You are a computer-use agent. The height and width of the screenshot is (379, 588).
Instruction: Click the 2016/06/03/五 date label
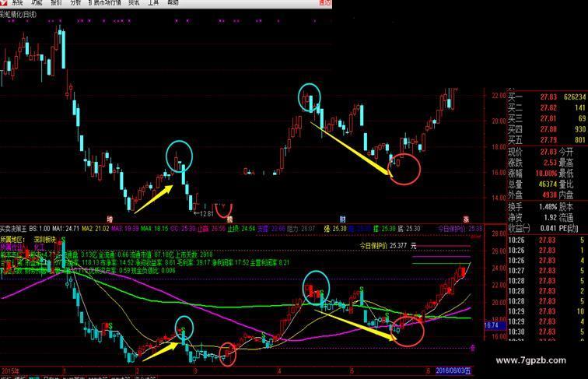[x=453, y=370]
